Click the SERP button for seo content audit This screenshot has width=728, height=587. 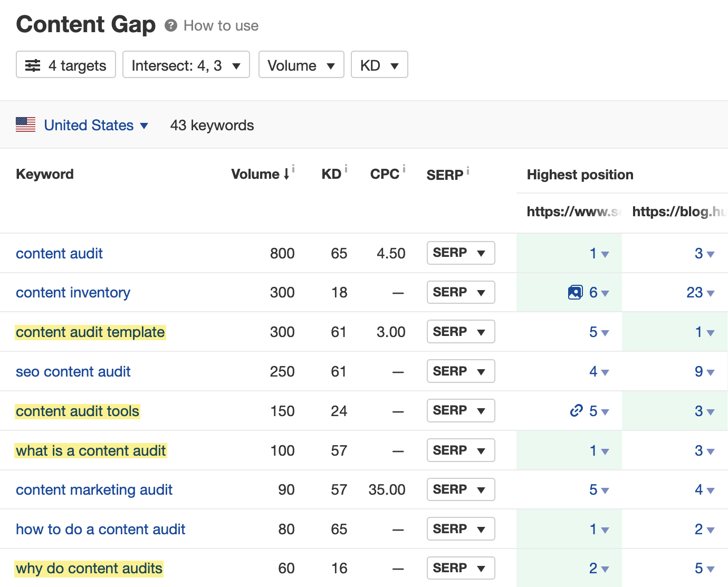pyautogui.click(x=461, y=371)
